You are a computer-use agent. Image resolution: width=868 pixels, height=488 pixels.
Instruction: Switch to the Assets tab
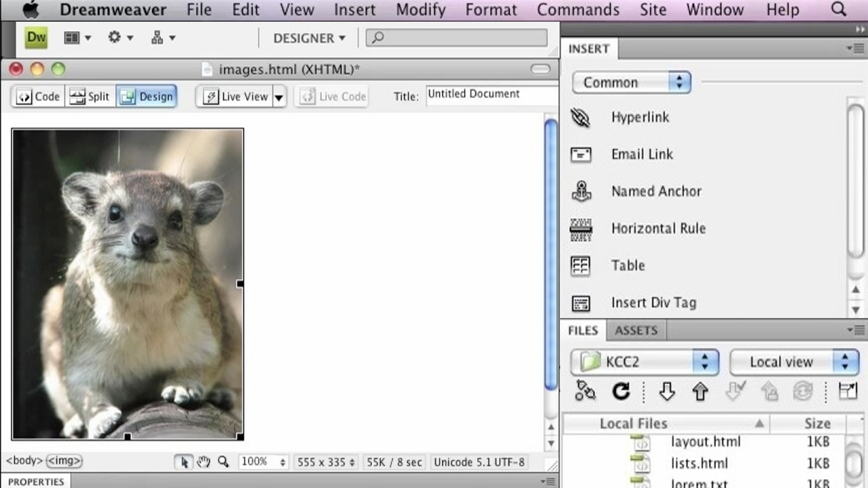[636, 331]
